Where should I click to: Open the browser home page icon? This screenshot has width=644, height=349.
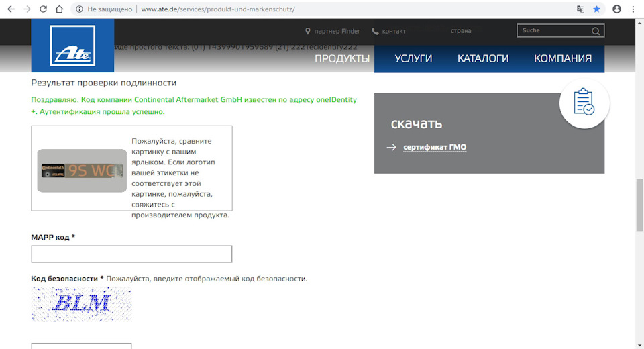pos(59,9)
